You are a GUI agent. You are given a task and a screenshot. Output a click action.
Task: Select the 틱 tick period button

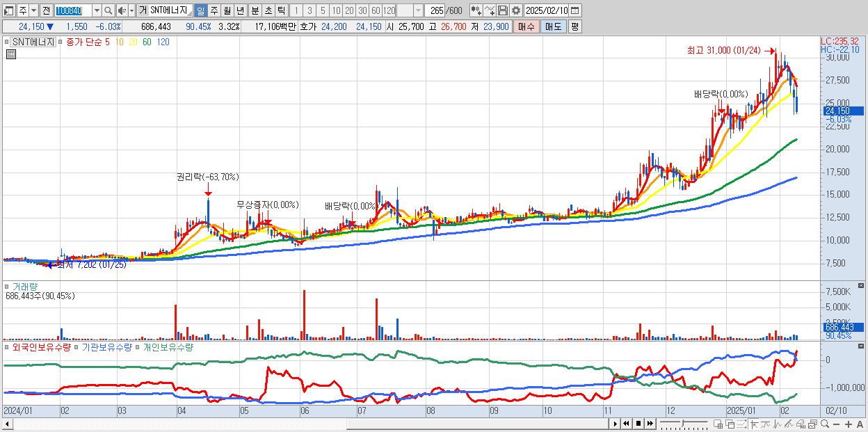coord(281,10)
